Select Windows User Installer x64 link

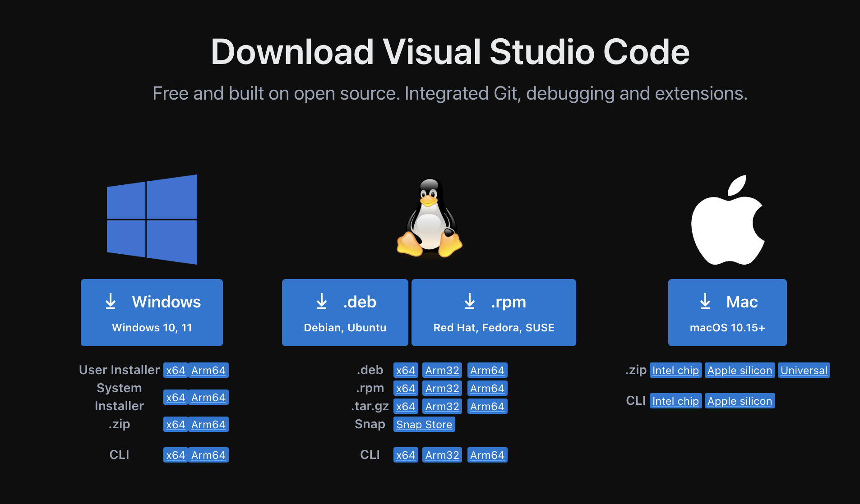(176, 371)
